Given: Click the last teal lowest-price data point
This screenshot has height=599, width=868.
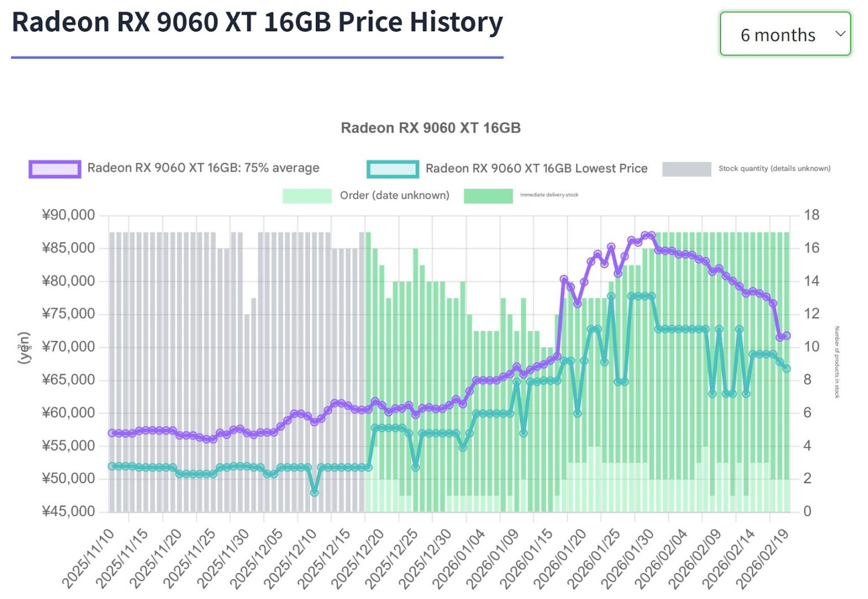Looking at the screenshot, I should (786, 368).
